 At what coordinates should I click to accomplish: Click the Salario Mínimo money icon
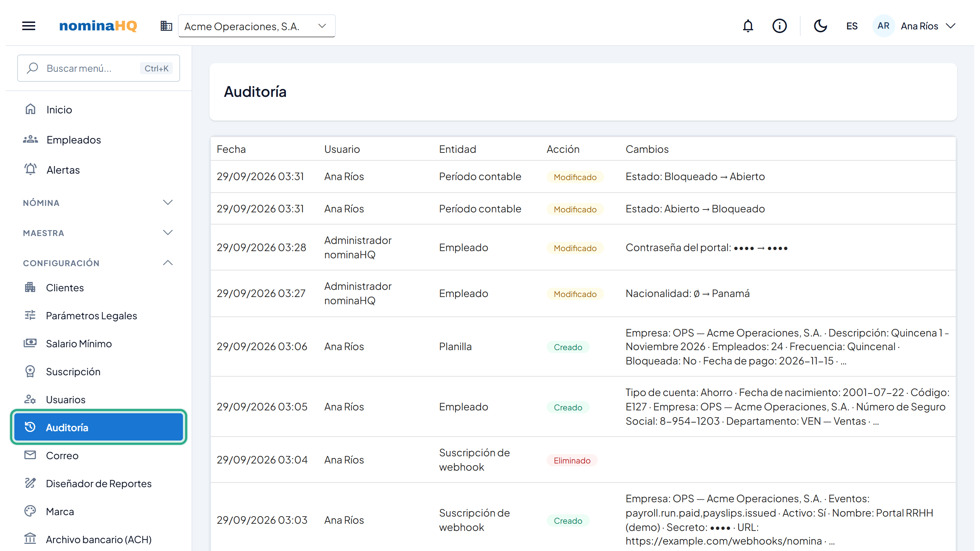[x=30, y=343]
